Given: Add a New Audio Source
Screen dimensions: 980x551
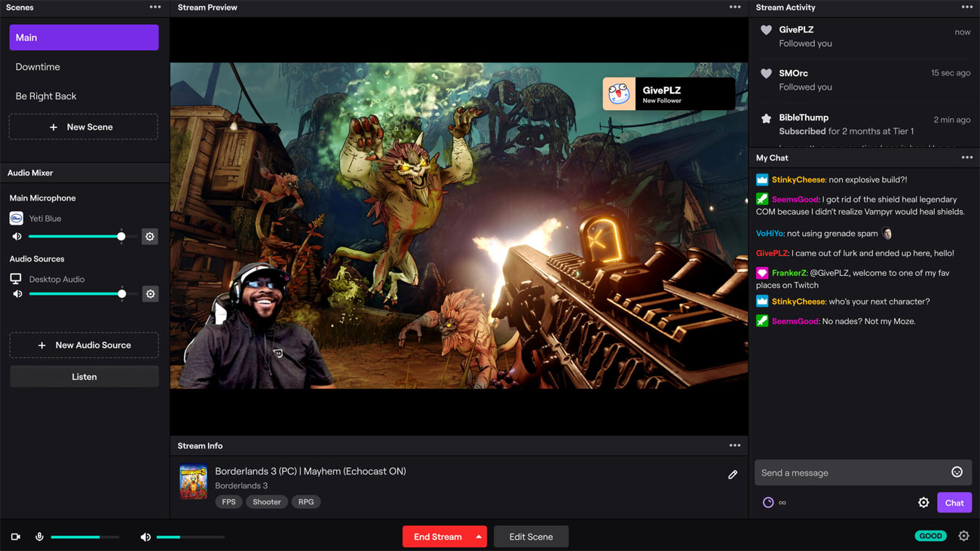Looking at the screenshot, I should point(84,345).
